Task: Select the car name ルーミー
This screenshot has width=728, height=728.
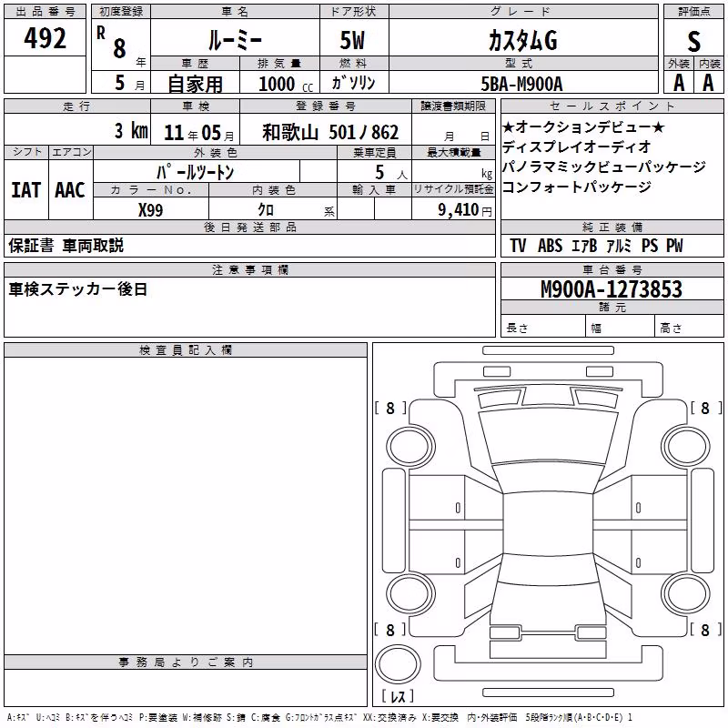Action: coord(235,40)
